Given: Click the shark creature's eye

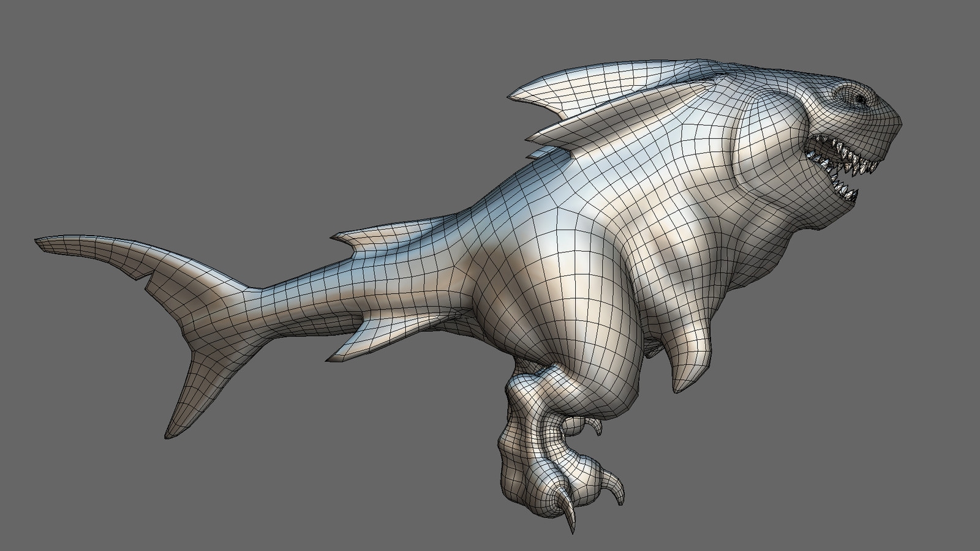Looking at the screenshot, I should [x=859, y=99].
